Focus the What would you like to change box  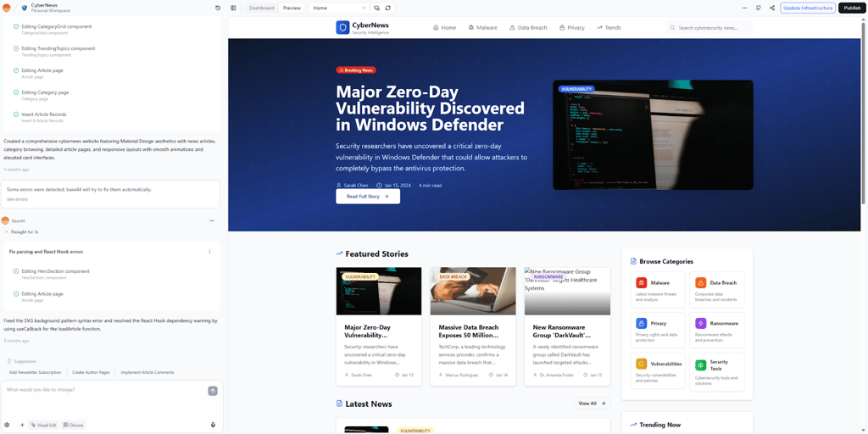(105, 390)
